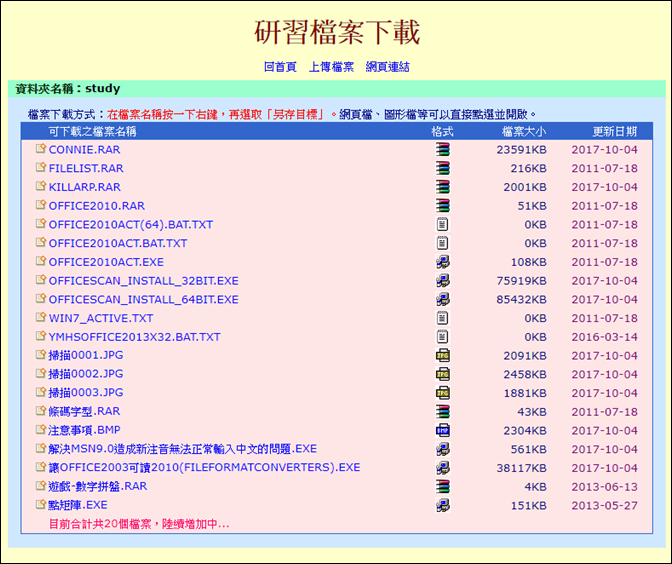
Task: Download 遊戲-數字拼盤.RAR
Action: tap(97, 486)
